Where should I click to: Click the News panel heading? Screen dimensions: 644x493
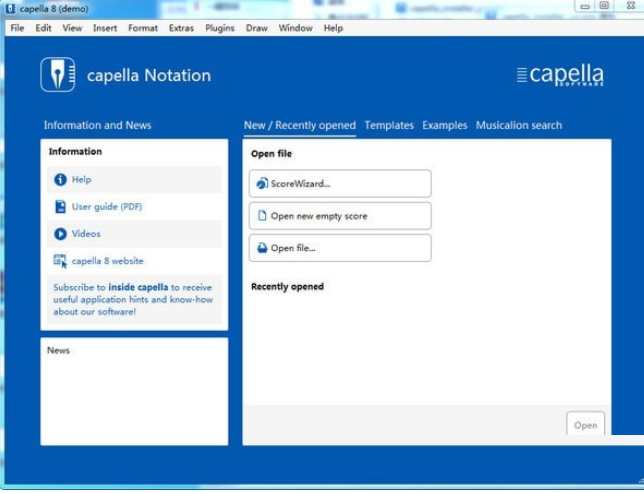tap(58, 350)
